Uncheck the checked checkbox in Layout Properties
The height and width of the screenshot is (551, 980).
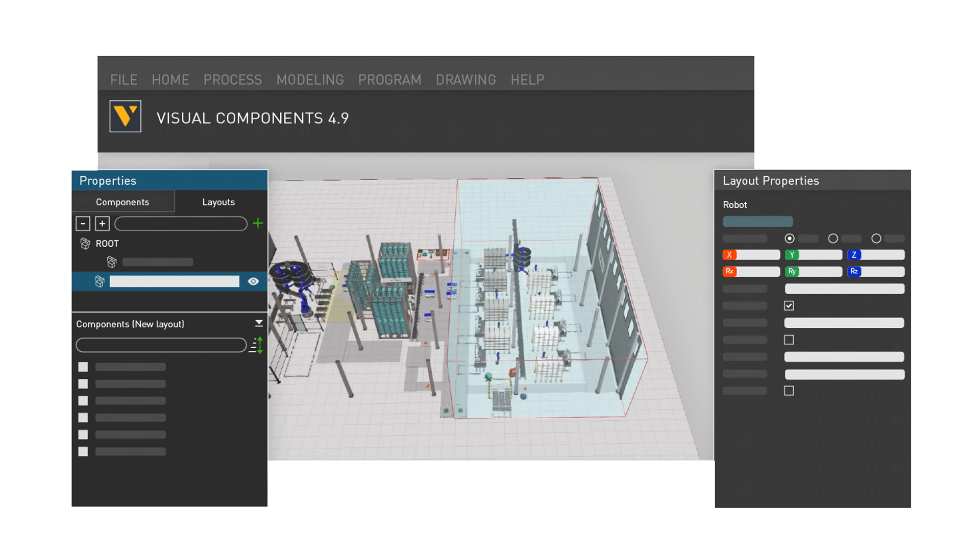point(789,306)
